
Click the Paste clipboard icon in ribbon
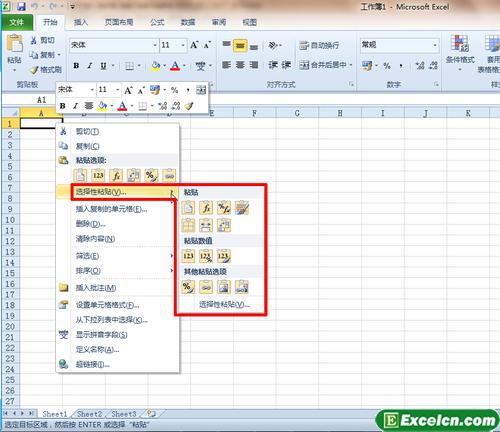[x=14, y=44]
